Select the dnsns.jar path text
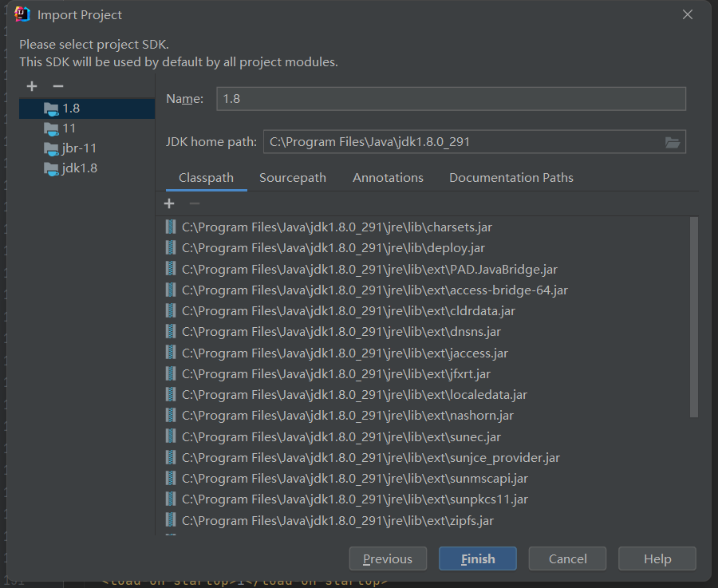The width and height of the screenshot is (718, 588). 341,332
